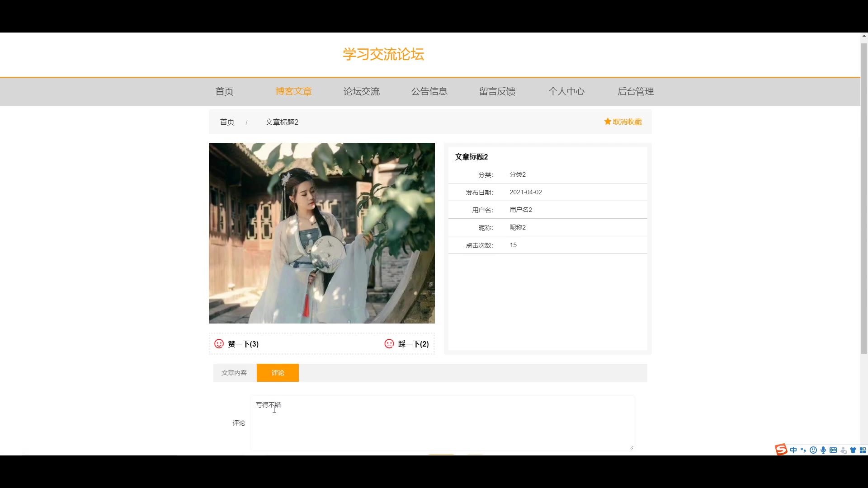
Task: Click inside the comment text area
Action: pyautogui.click(x=442, y=423)
